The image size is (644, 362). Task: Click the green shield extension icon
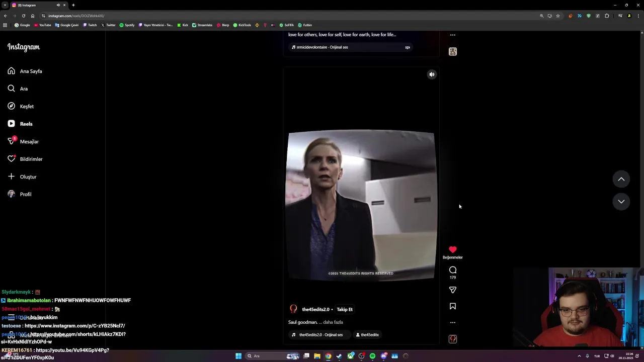[589, 16]
